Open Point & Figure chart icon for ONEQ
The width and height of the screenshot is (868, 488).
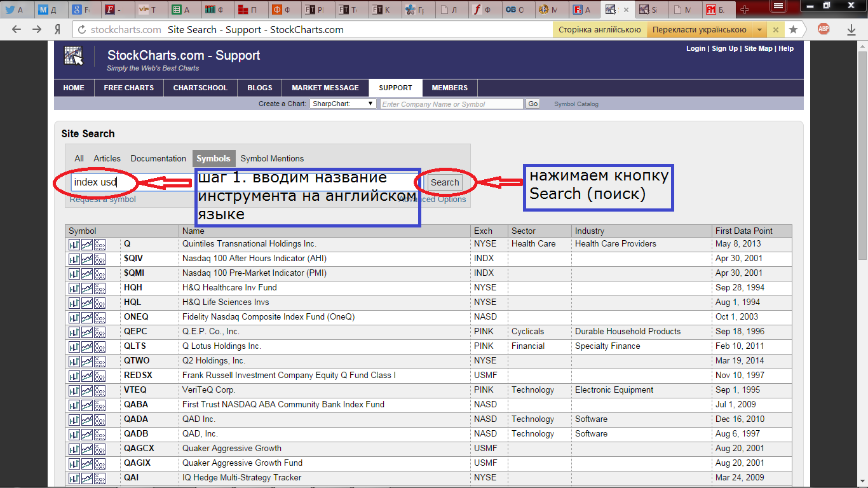99,317
